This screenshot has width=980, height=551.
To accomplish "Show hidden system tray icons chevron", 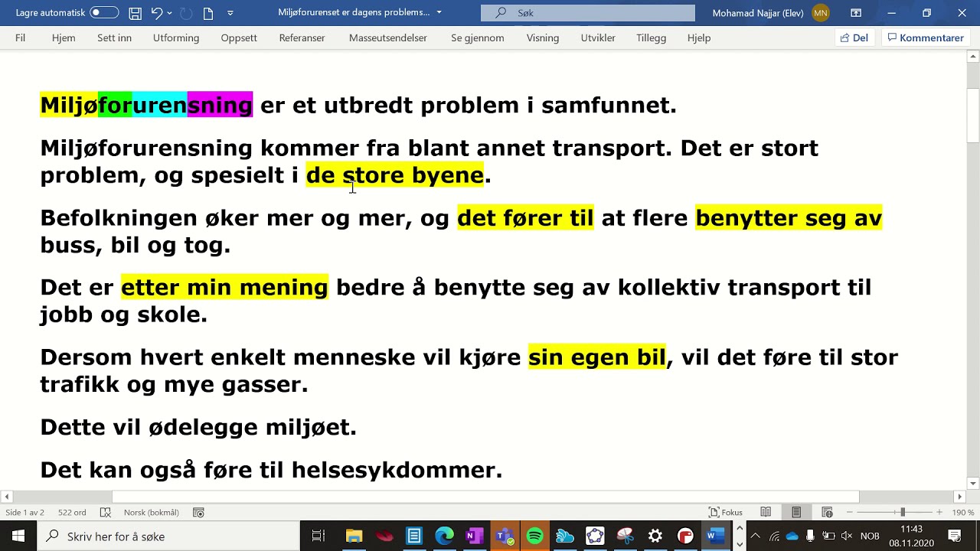I will tap(755, 536).
